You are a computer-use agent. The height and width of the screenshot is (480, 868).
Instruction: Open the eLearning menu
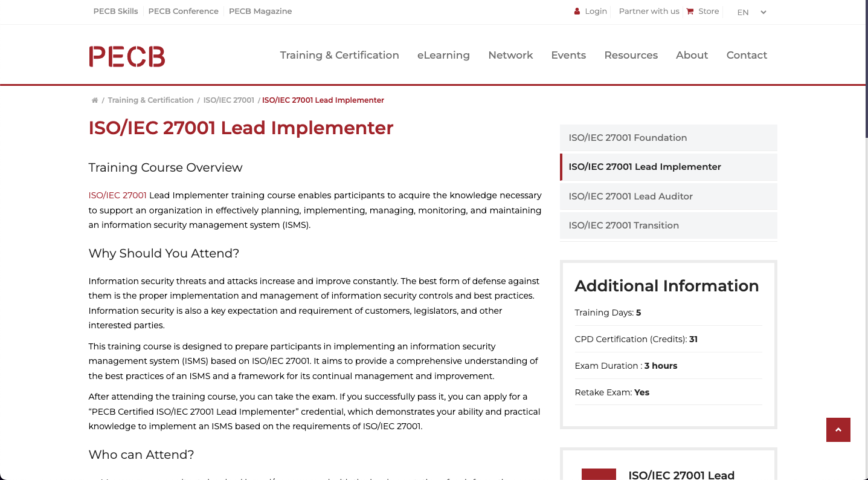(443, 55)
